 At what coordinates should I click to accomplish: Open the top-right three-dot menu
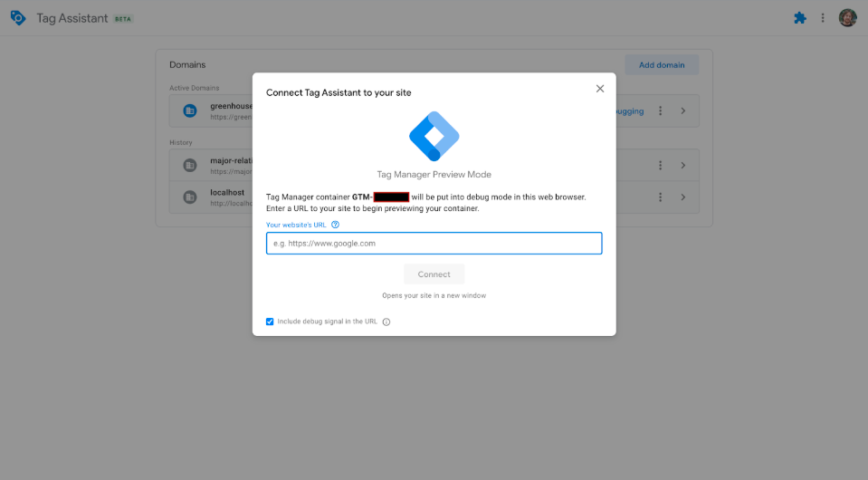pos(823,18)
